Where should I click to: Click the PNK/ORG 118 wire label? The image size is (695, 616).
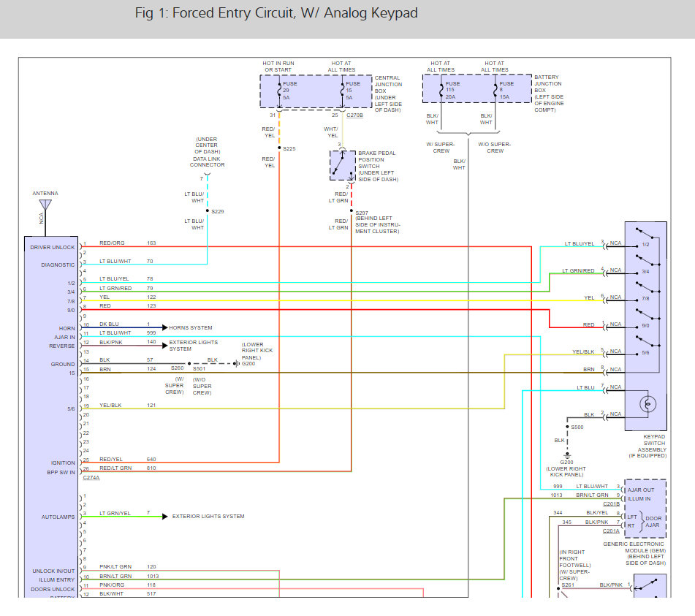[128, 585]
